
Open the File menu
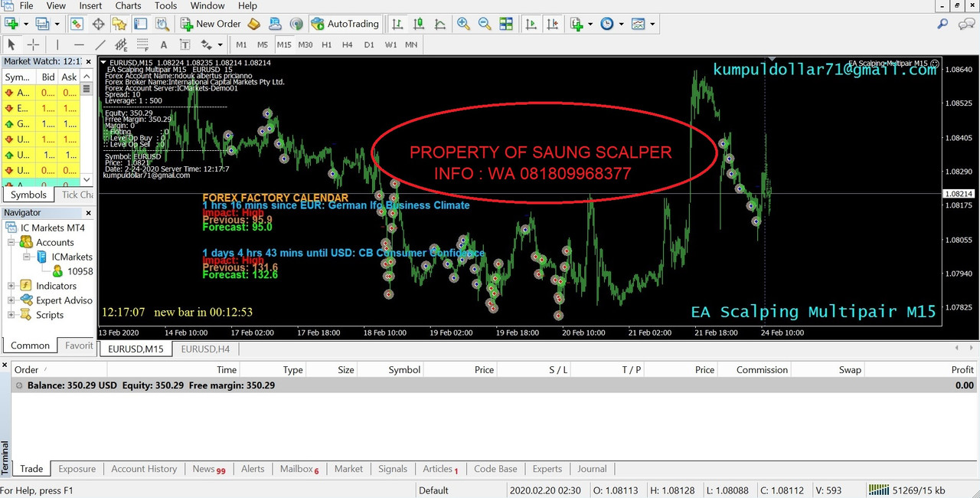[26, 5]
